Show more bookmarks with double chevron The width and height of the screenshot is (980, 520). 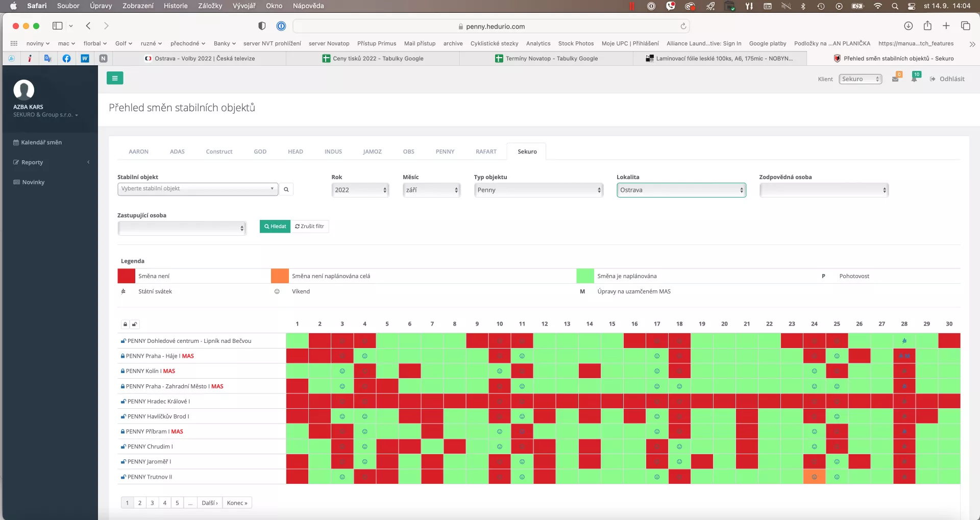pos(972,44)
